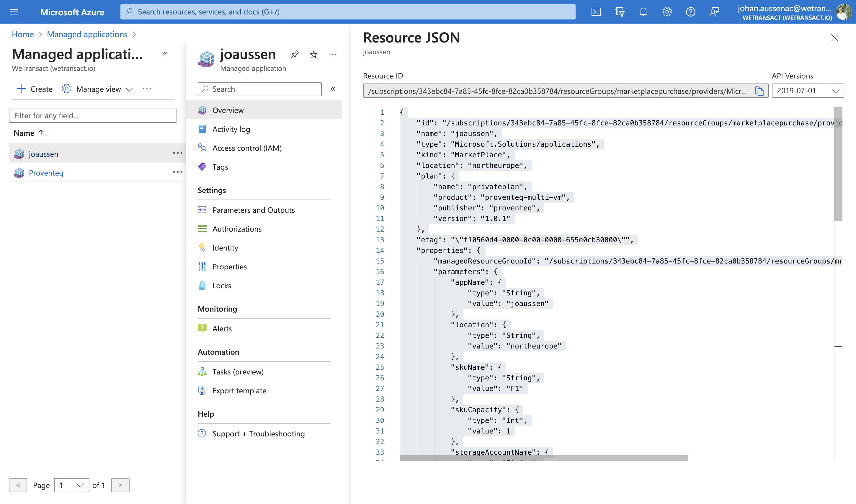The width and height of the screenshot is (856, 504).
Task: Copy the Resource ID to clipboard
Action: click(759, 91)
